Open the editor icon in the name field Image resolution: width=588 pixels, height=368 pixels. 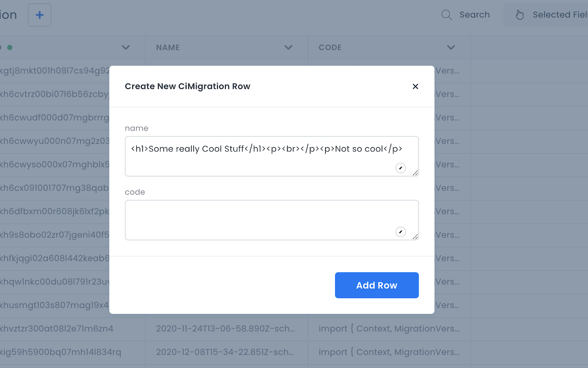click(x=401, y=168)
